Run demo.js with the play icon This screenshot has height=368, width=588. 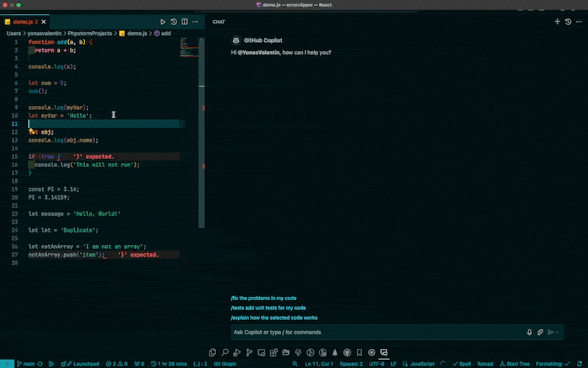162,22
